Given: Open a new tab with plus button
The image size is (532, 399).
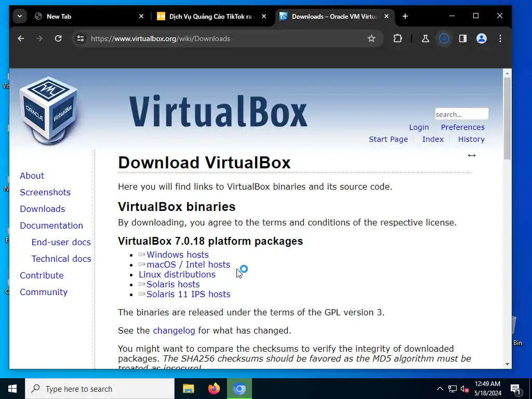Looking at the screenshot, I should click(405, 16).
